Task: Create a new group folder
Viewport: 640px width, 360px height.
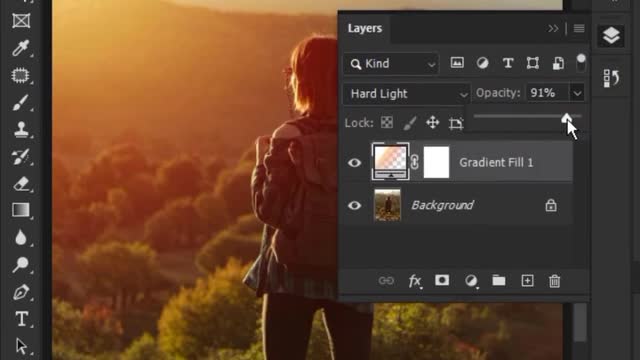Action: click(x=498, y=280)
